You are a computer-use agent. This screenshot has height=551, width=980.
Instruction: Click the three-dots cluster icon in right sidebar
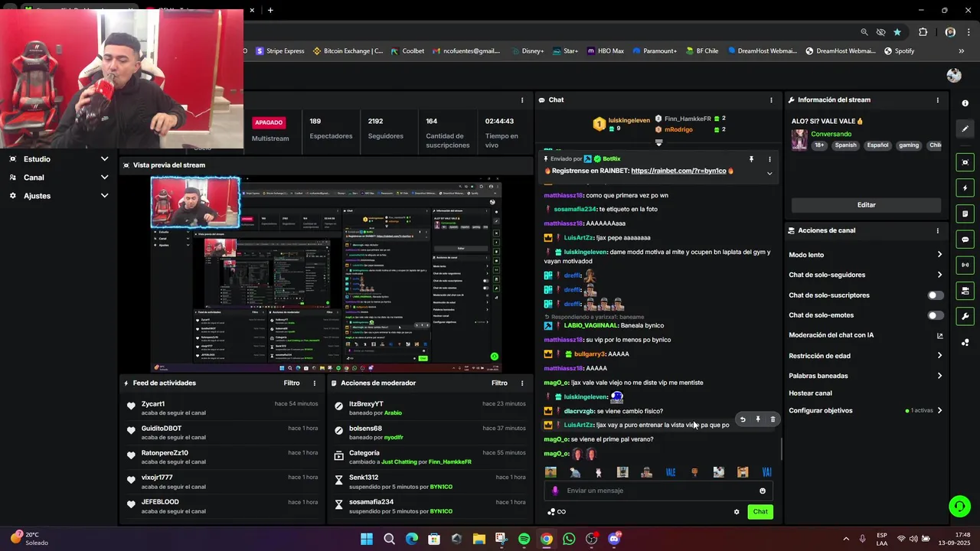(965, 342)
